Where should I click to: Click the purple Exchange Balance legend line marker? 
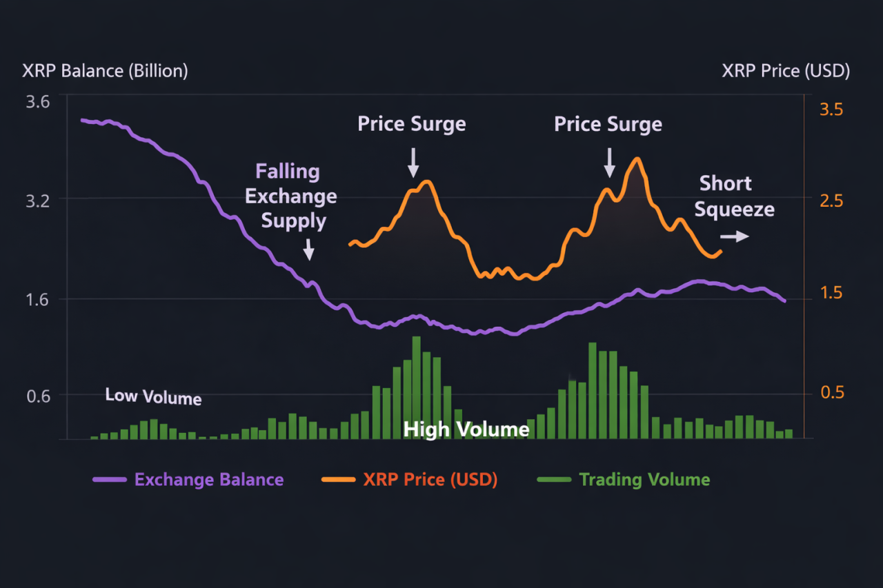pos(110,480)
